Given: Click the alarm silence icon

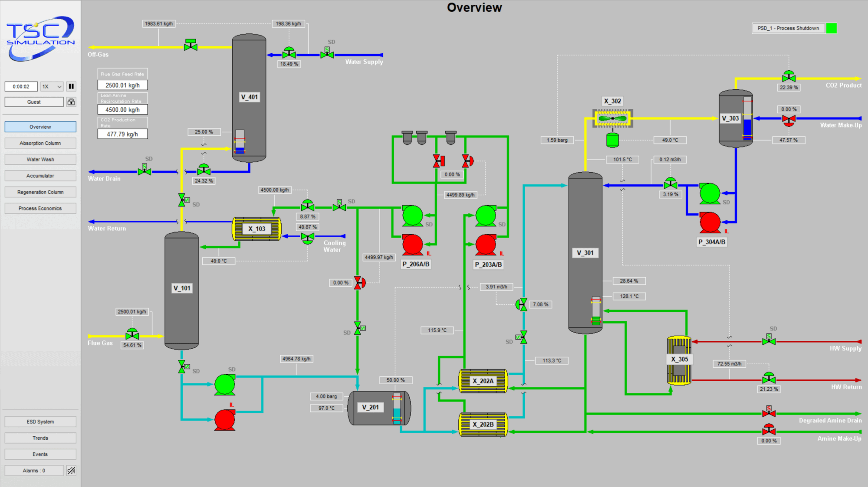Looking at the screenshot, I should (72, 471).
